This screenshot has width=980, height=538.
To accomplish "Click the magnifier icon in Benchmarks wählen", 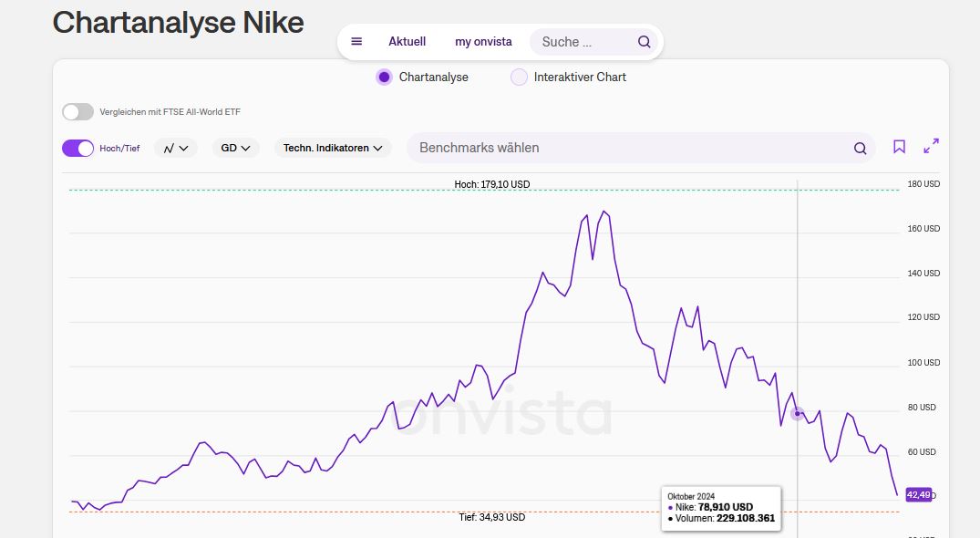I will coord(859,147).
